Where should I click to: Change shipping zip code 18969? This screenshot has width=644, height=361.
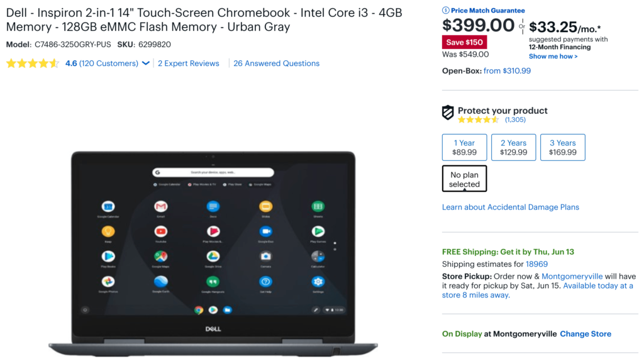point(537,264)
